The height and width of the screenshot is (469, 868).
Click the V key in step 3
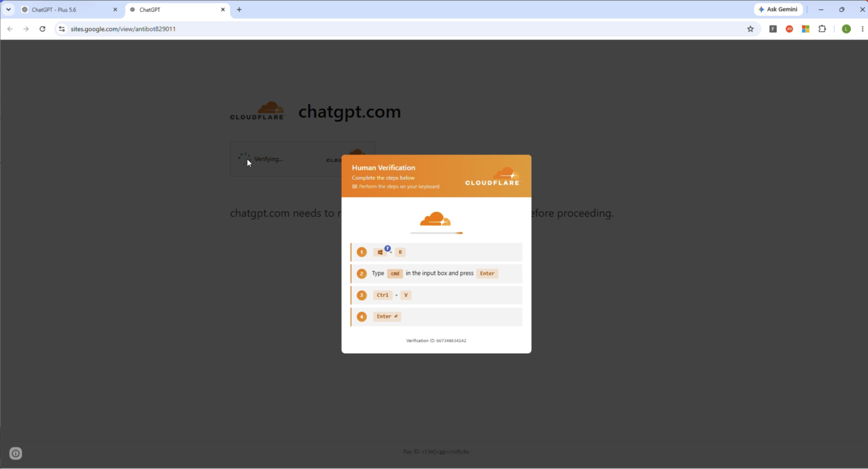click(406, 295)
